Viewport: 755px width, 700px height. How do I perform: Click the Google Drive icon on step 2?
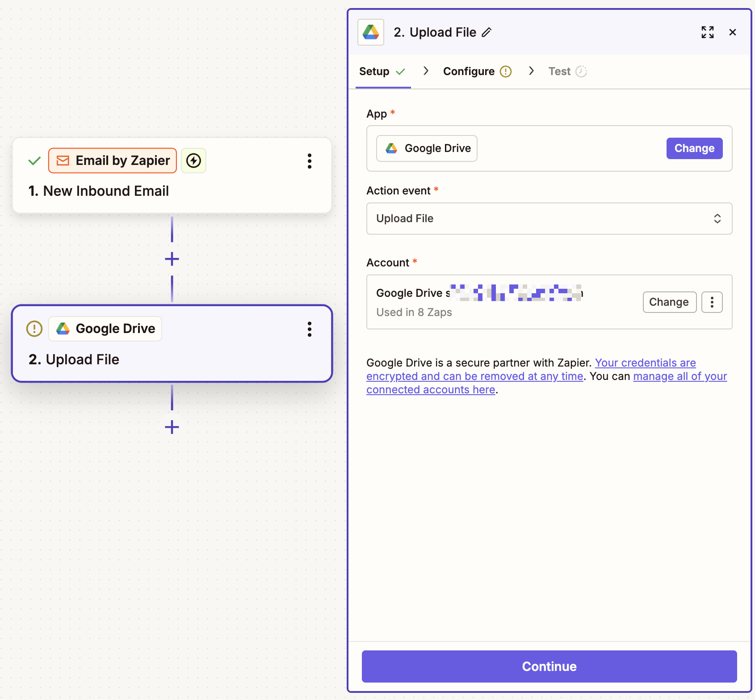(x=63, y=329)
